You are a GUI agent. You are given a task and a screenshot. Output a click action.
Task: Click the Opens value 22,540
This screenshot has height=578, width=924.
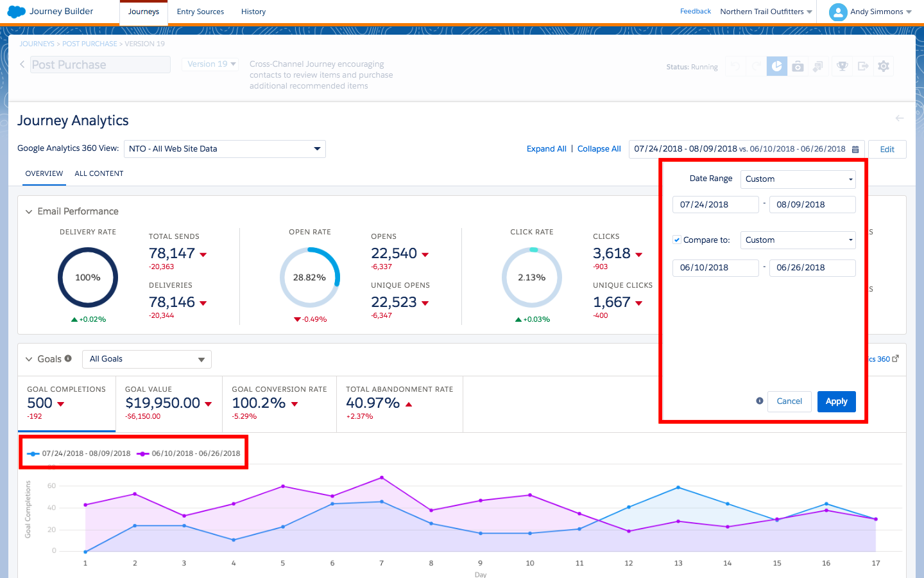click(x=394, y=253)
